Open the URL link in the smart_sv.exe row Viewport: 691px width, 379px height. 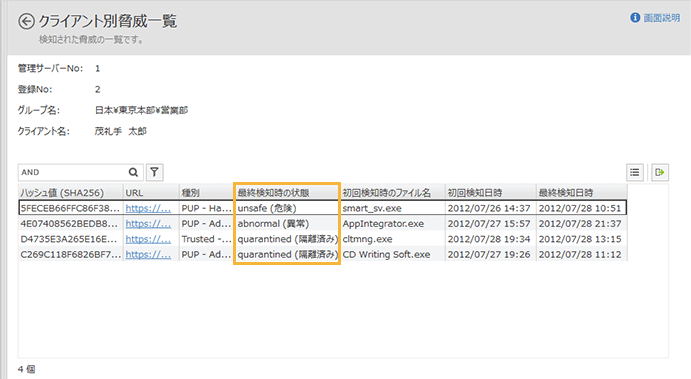point(148,208)
